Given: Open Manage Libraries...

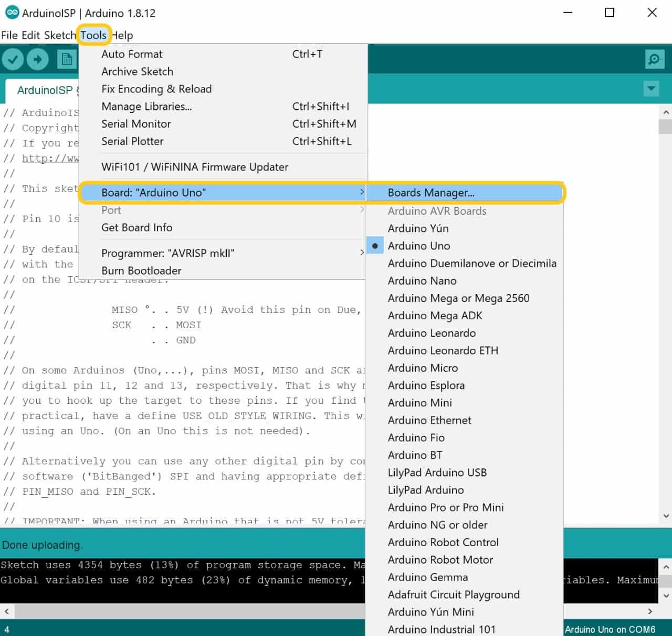Looking at the screenshot, I should 223,107.
